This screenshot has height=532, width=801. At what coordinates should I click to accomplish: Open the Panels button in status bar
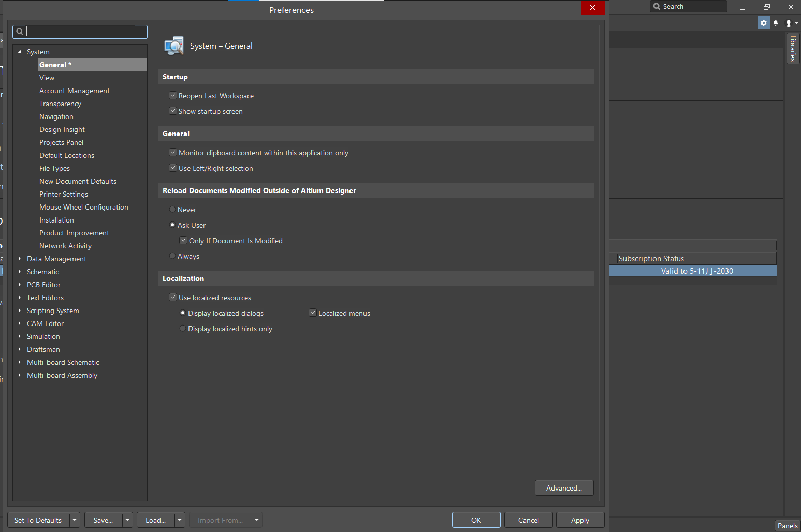[788, 526]
